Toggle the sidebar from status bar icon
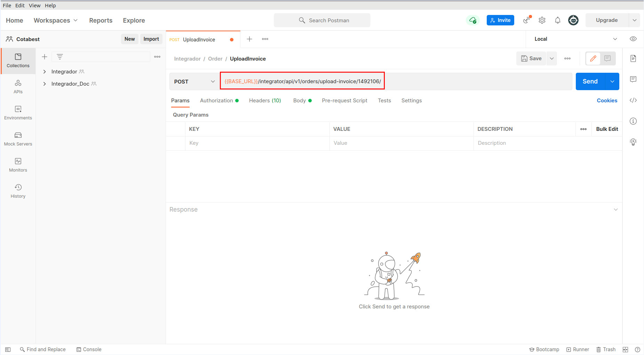Viewport: 644px width, 355px height. click(8, 349)
